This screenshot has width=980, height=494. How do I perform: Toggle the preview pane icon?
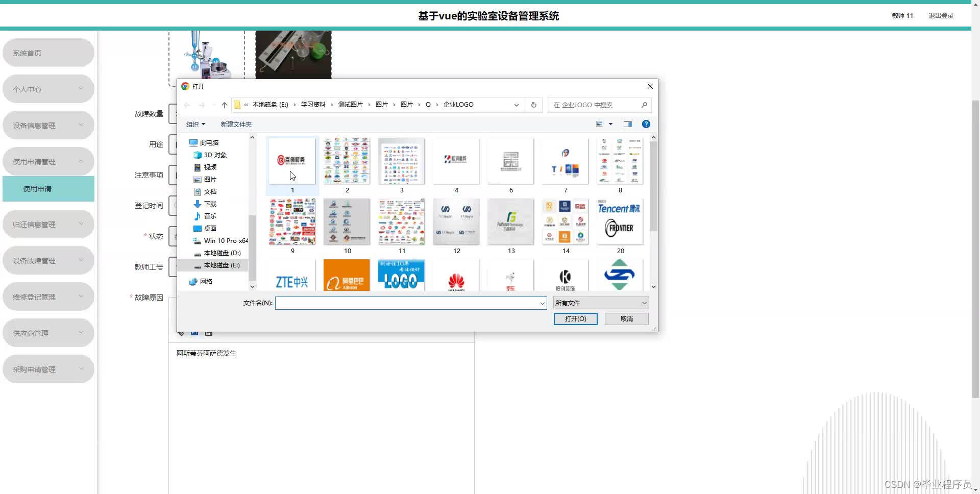pyautogui.click(x=627, y=124)
